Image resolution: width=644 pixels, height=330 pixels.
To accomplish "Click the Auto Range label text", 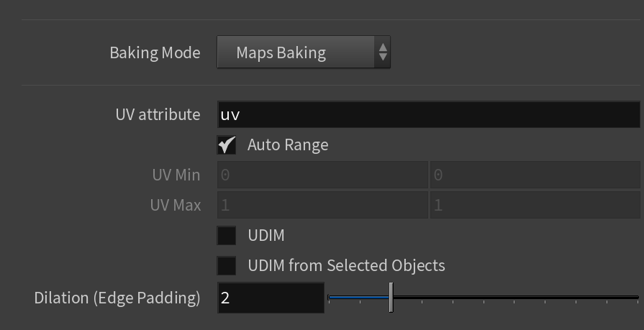I will coord(288,145).
